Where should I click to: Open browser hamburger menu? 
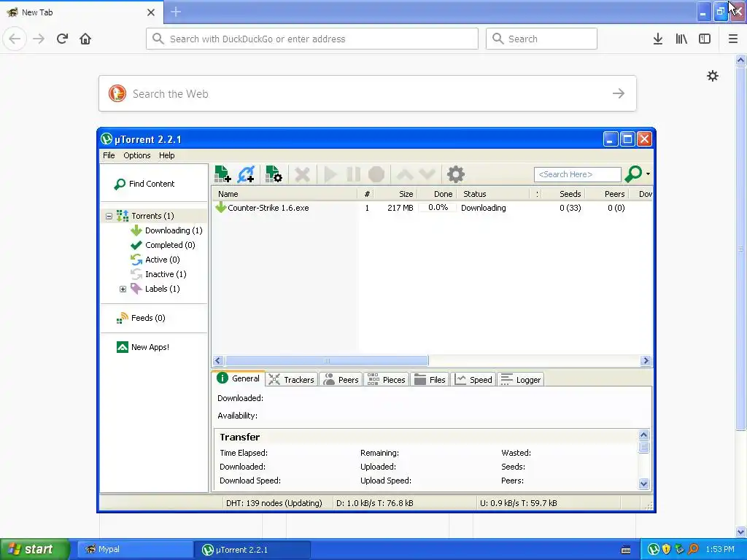coord(733,39)
